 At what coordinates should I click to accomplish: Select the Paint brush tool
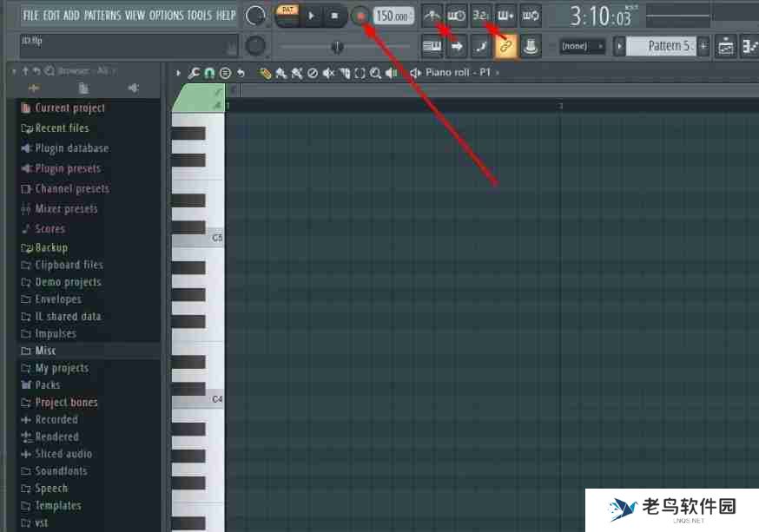(280, 73)
